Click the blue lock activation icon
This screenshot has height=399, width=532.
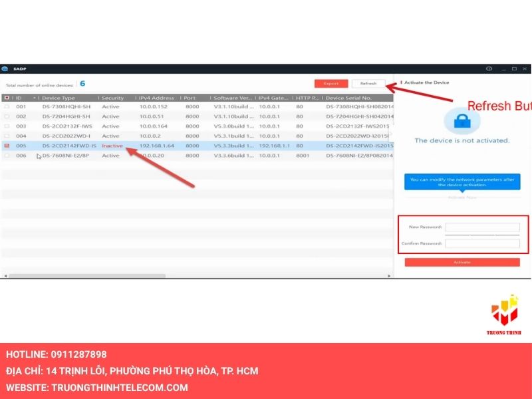pyautogui.click(x=462, y=121)
